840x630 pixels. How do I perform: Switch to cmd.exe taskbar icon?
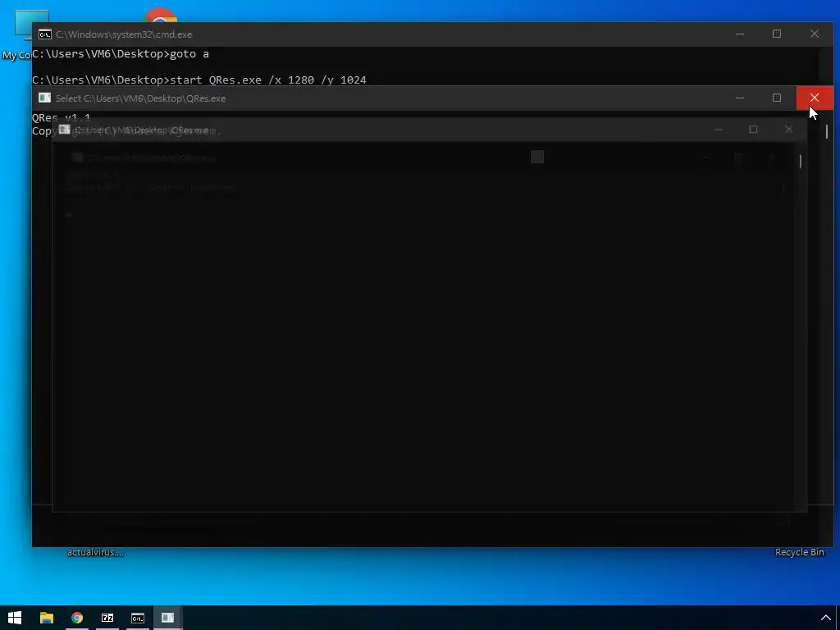click(138, 618)
